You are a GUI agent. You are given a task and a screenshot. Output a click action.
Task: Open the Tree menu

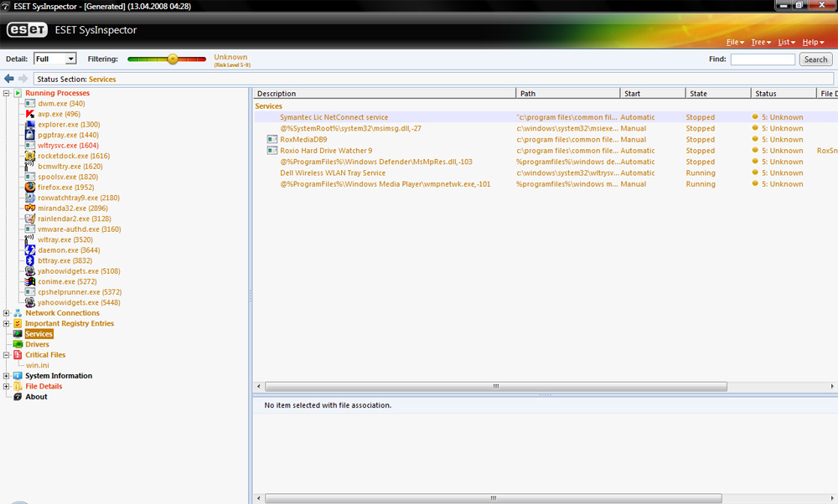tap(761, 42)
